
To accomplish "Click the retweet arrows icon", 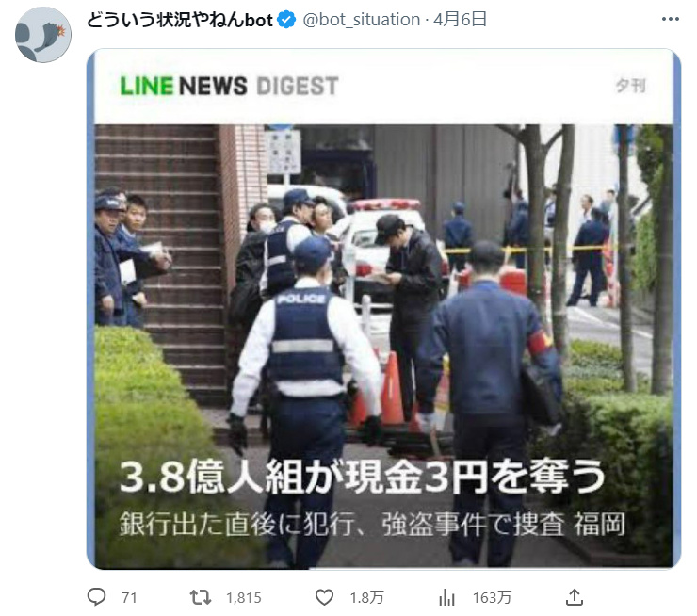I will [201, 597].
